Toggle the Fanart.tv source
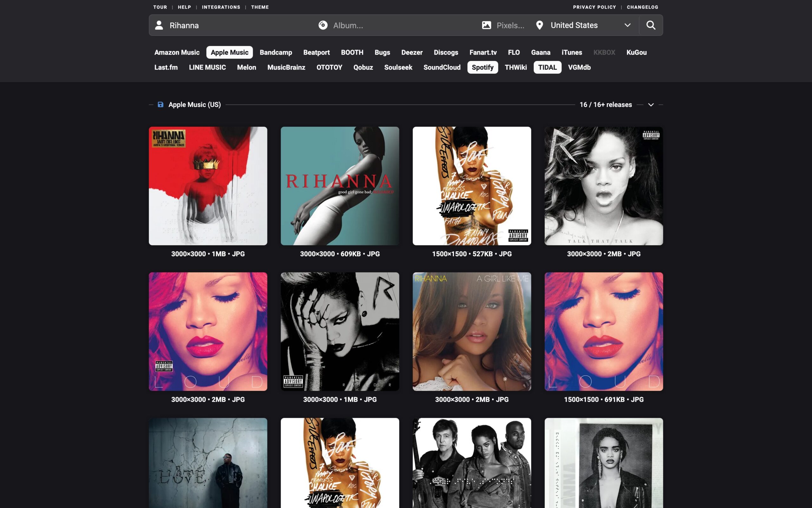The width and height of the screenshot is (812, 508). tap(483, 52)
